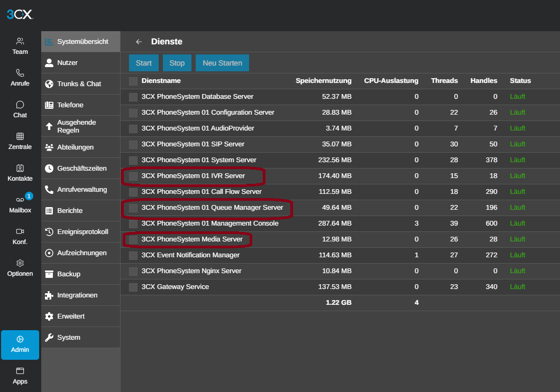The image size is (560, 392).
Task: Sort by the Handles column header
Action: tap(483, 81)
